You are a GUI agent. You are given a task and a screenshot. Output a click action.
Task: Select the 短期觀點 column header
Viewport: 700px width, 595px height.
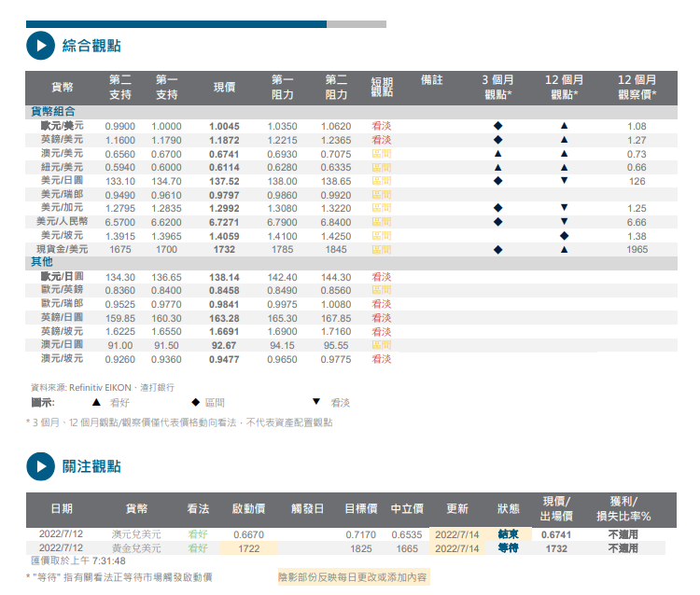382,87
